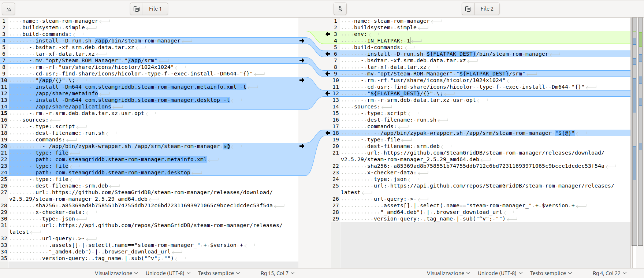The image size is (644, 278).
Task: Open the right pane Visualizzazione menu
Action: [448, 273]
